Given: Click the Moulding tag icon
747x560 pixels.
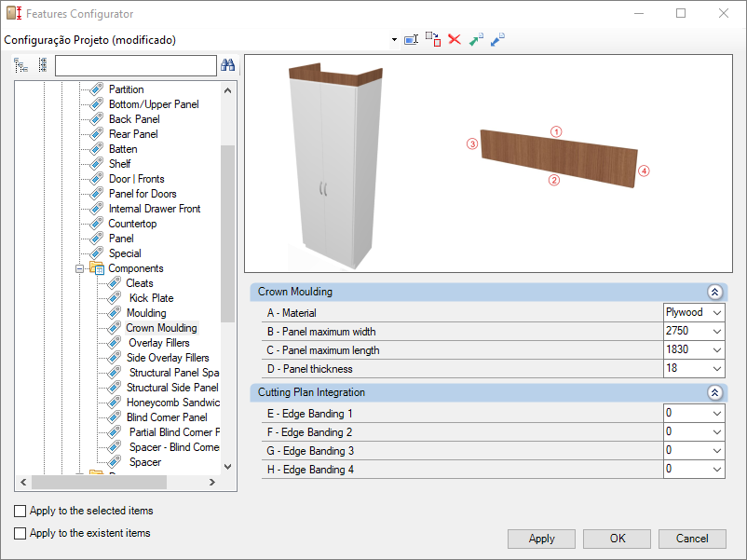Looking at the screenshot, I should 115,313.
